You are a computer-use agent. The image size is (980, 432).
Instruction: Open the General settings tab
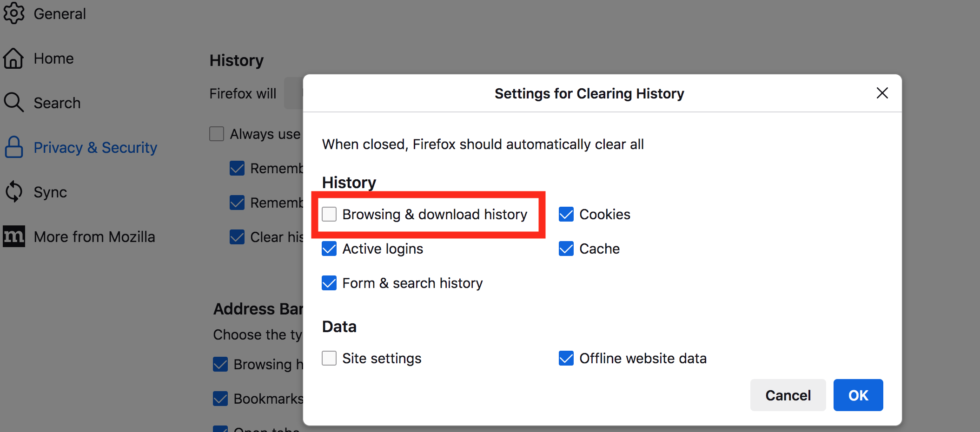60,14
